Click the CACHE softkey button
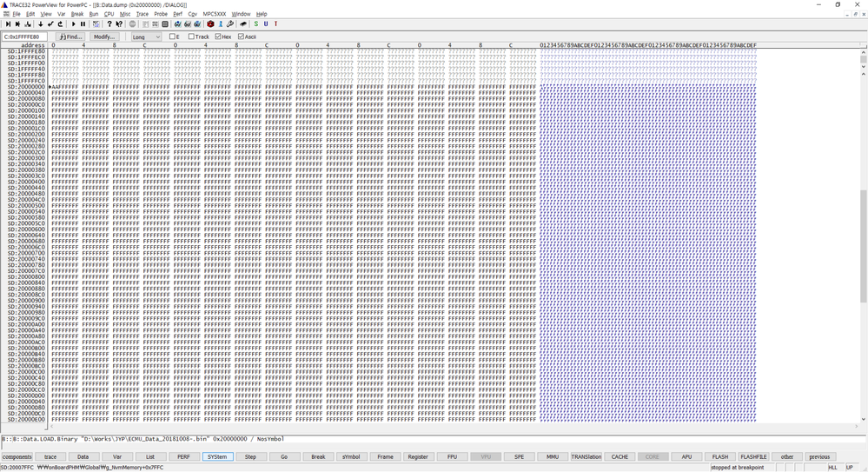This screenshot has height=472, width=868. tap(620, 457)
